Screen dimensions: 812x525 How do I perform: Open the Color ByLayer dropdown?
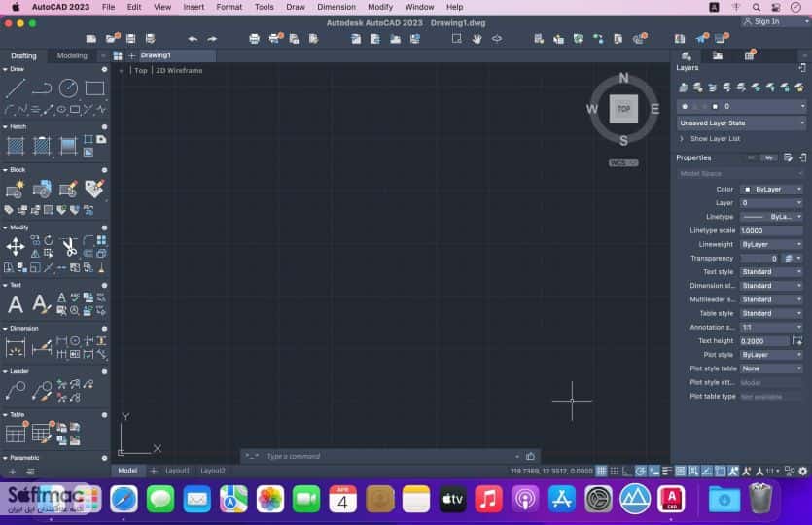pos(771,190)
